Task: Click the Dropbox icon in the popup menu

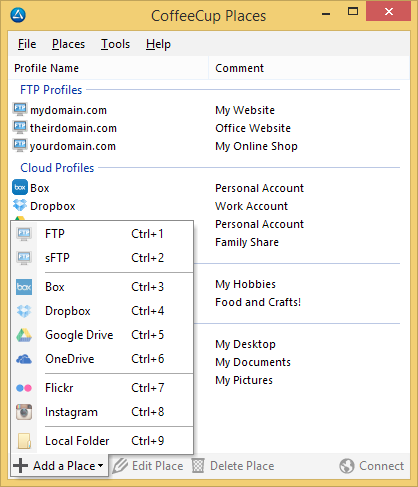Action: pos(24,311)
